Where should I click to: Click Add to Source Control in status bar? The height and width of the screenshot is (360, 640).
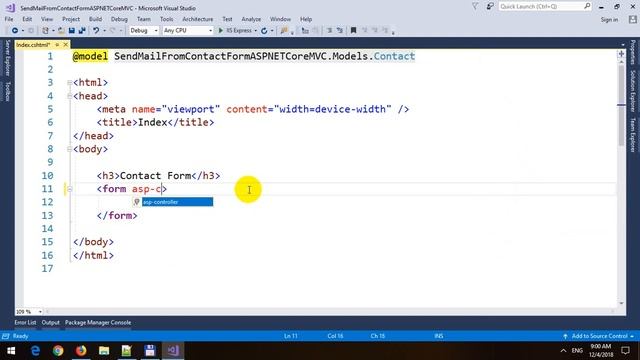pyautogui.click(x=599, y=336)
